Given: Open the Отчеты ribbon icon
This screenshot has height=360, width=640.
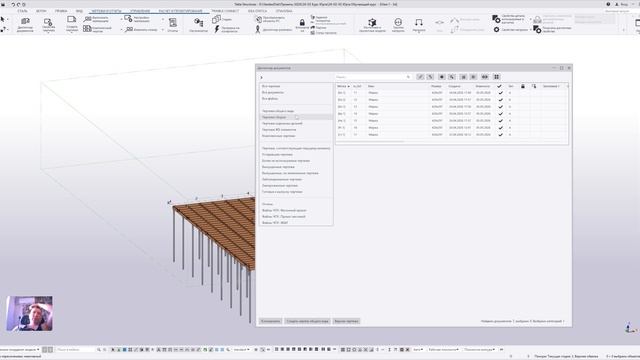Looking at the screenshot, I should pos(173,24).
